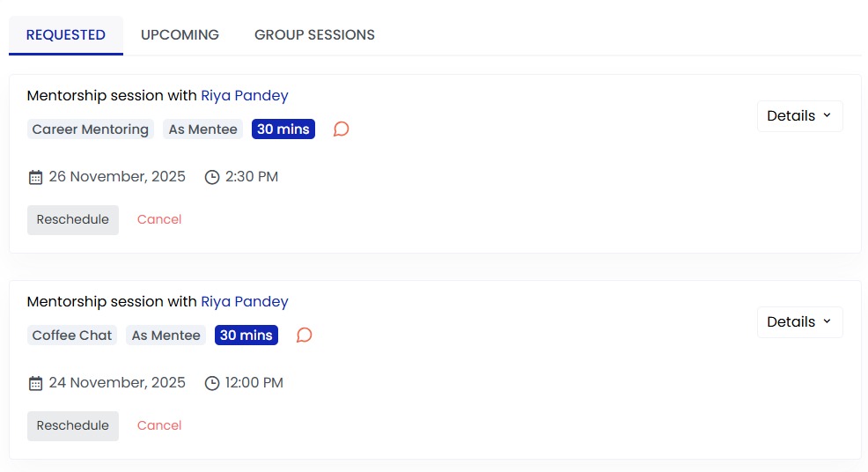Open chat icon for Career Mentoring session
The width and height of the screenshot is (868, 472).
click(x=342, y=129)
